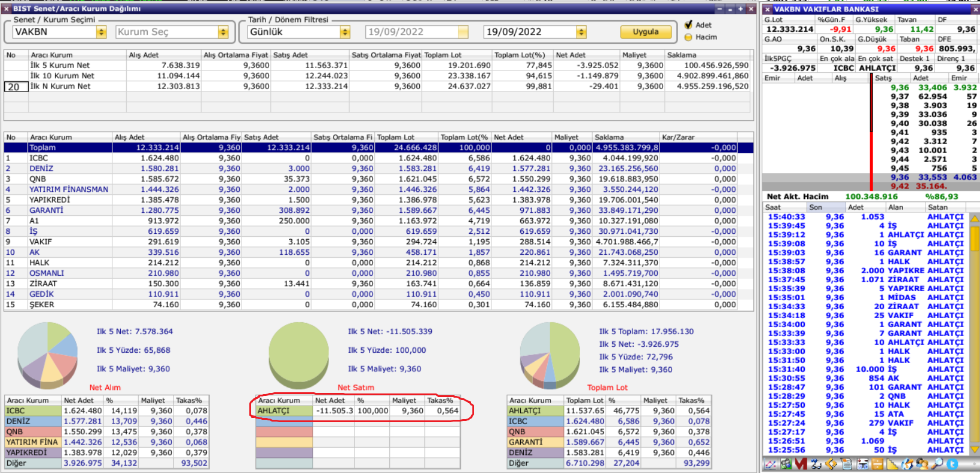Click the plus icon in distribution window title bar
The image size is (980, 473).
(x=740, y=9)
